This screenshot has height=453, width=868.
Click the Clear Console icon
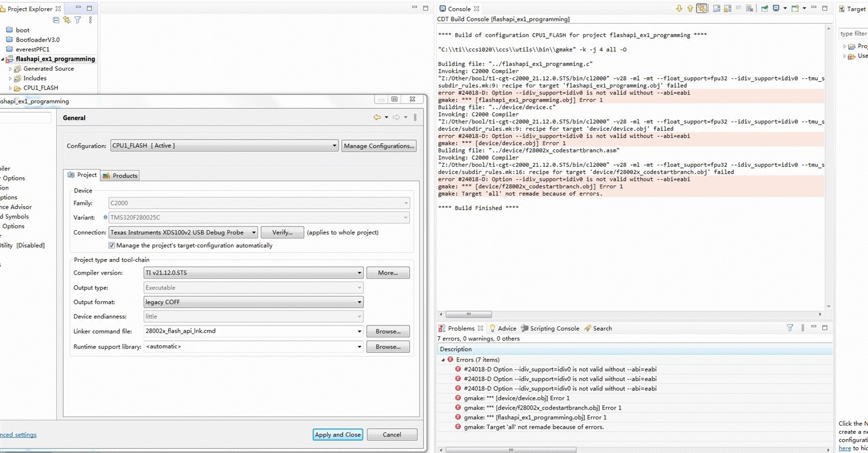point(749,9)
